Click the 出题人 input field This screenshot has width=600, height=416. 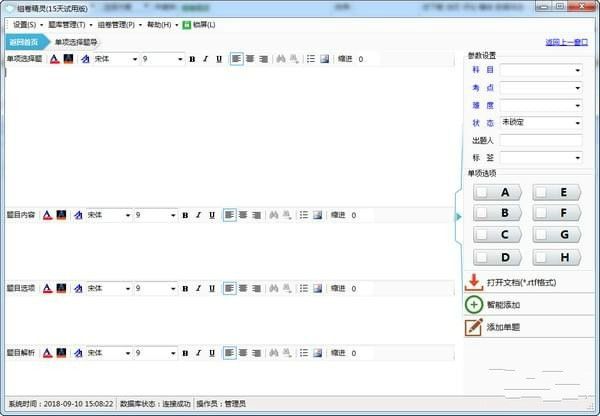(x=541, y=140)
